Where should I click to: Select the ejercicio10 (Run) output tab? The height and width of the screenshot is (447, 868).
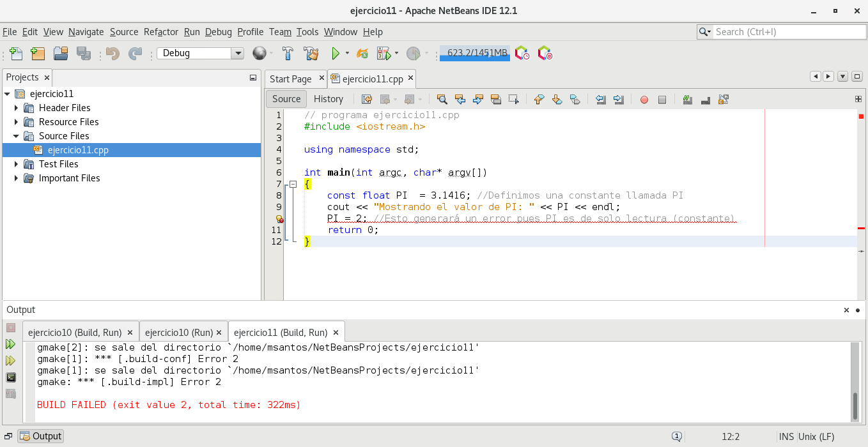click(178, 333)
